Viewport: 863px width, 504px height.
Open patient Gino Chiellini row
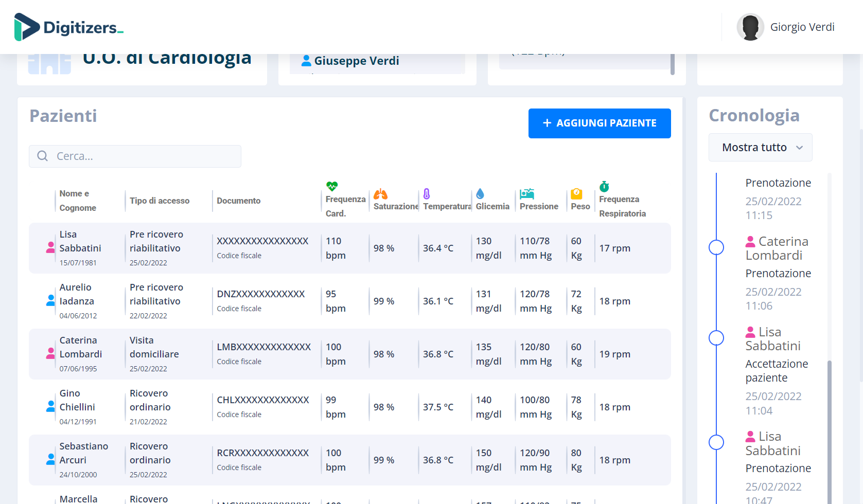pos(350,407)
